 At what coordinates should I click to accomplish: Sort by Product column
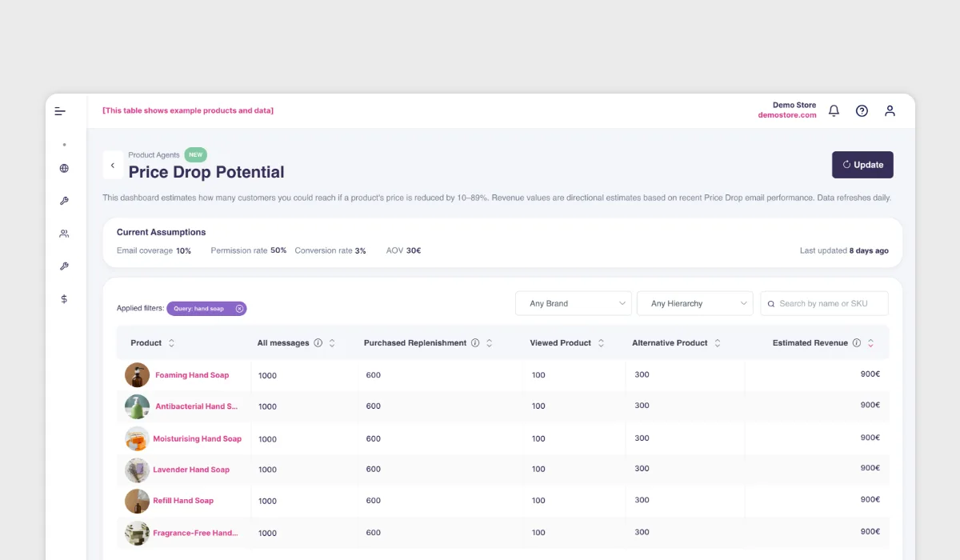pos(171,343)
